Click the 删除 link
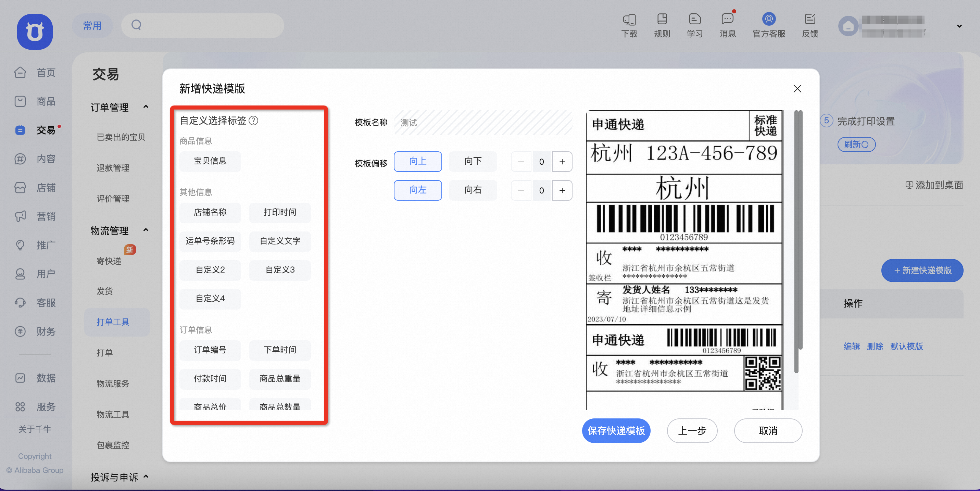 (875, 346)
